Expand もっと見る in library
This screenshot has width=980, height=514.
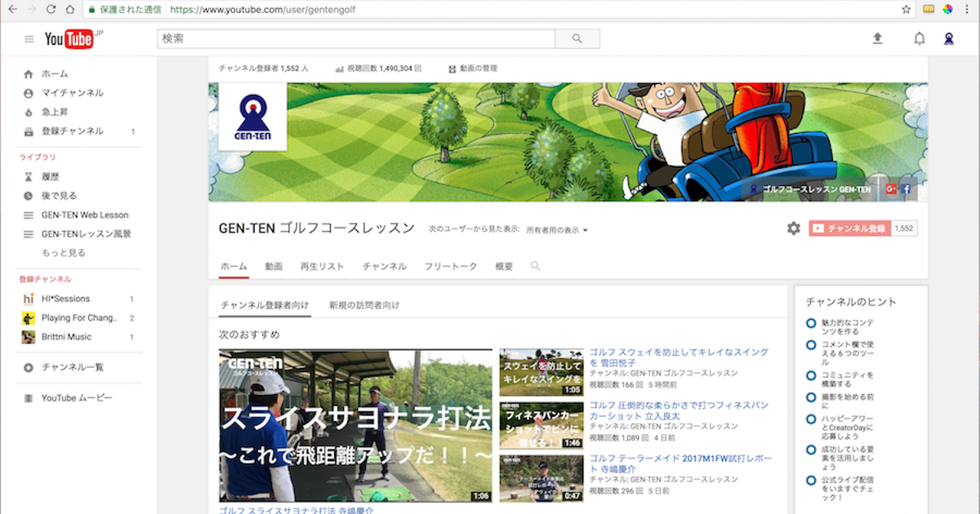[64, 253]
